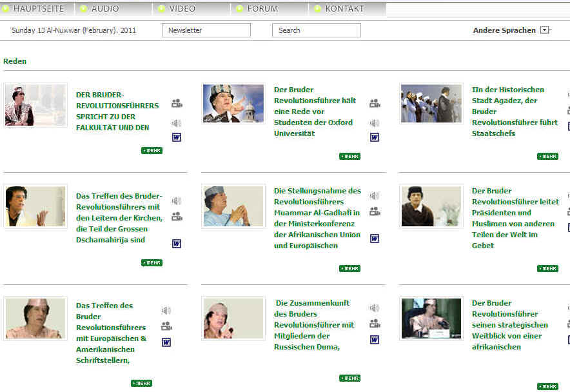This screenshot has height=392, width=570.
Task: Focus the Search text box
Action: pos(316,30)
